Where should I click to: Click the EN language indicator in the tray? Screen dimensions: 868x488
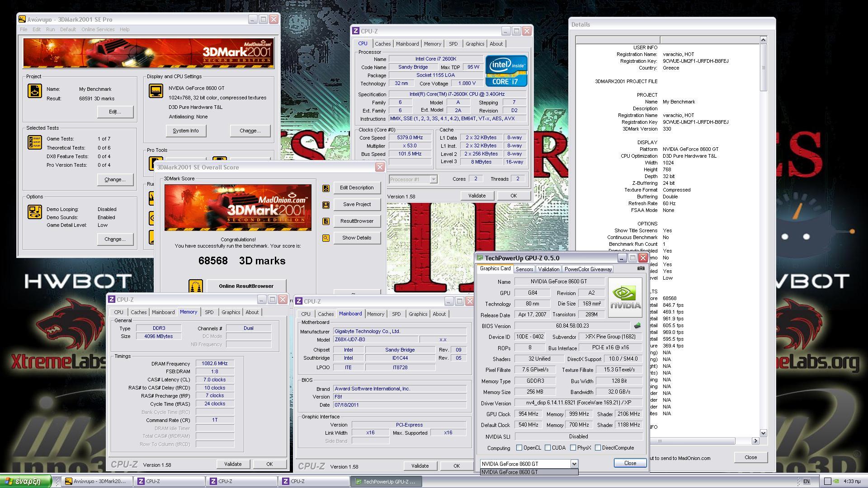[x=807, y=482]
